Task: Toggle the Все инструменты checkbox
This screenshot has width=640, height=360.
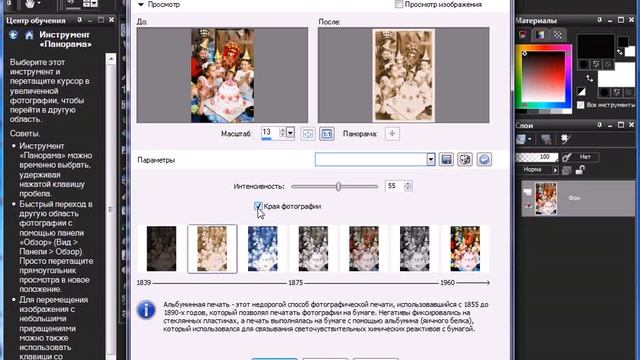Action: pos(580,105)
